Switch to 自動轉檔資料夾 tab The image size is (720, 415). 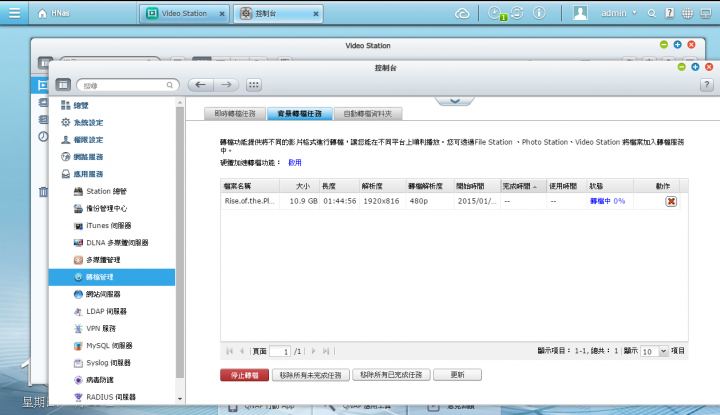368,113
